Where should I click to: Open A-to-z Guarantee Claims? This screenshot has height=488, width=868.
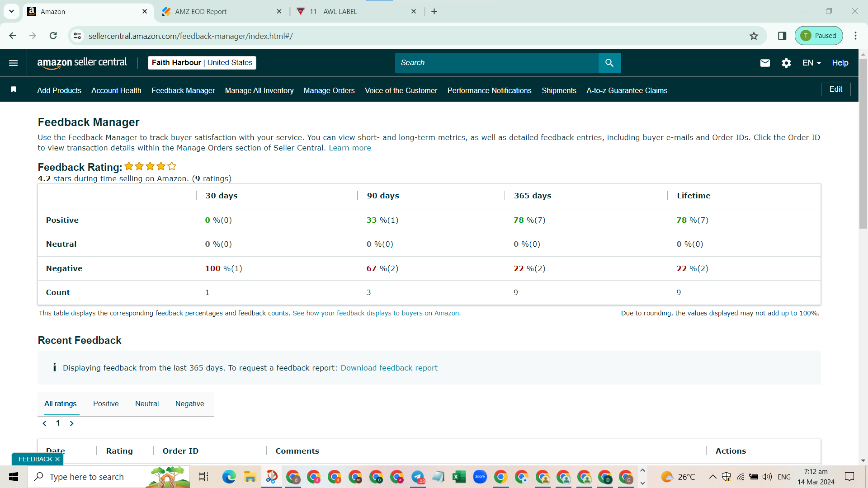coord(627,90)
